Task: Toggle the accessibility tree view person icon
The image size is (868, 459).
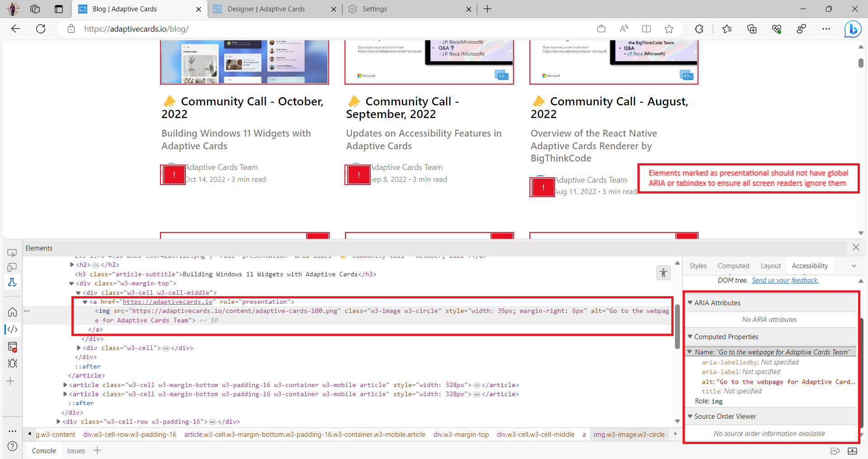Action: (664, 273)
